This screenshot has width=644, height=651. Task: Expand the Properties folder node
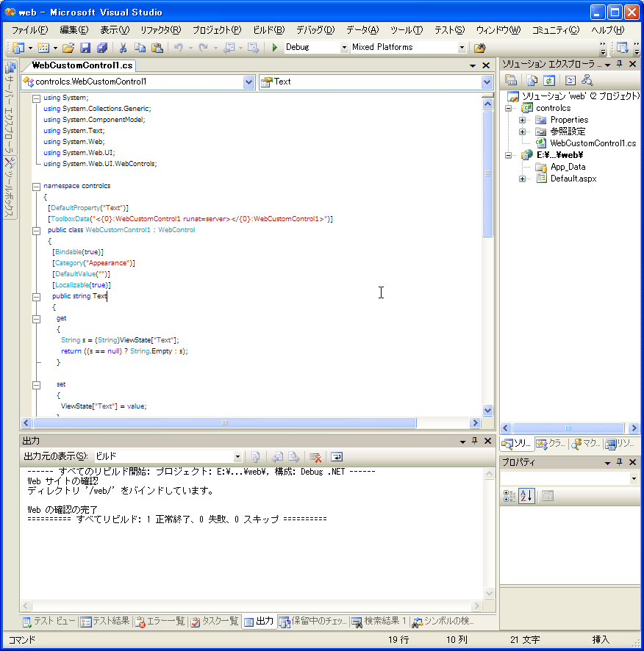522,120
